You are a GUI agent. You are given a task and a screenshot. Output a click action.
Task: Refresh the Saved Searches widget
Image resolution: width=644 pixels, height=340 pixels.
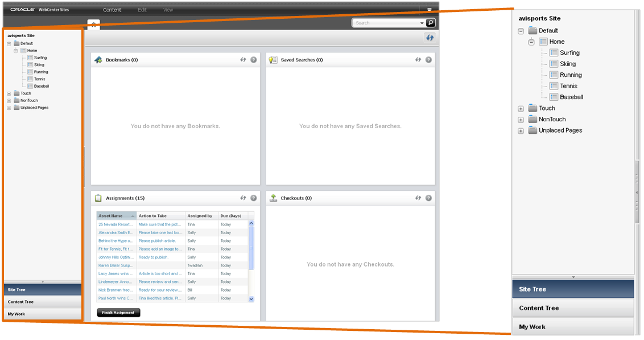coord(418,60)
